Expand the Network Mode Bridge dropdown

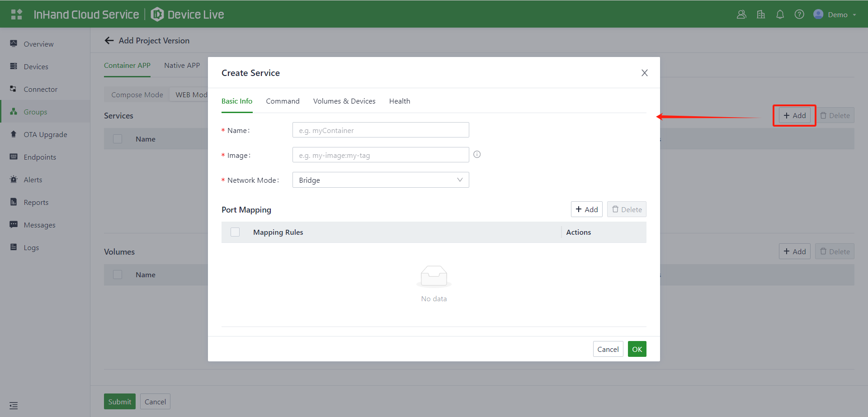(381, 180)
